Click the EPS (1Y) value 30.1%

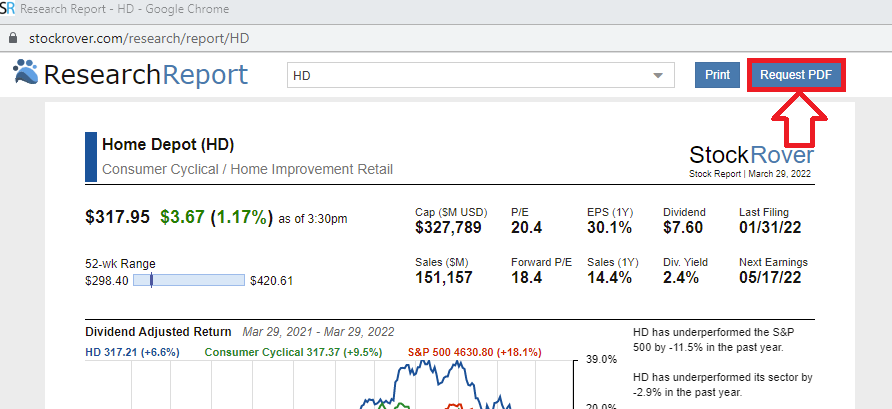(x=609, y=228)
